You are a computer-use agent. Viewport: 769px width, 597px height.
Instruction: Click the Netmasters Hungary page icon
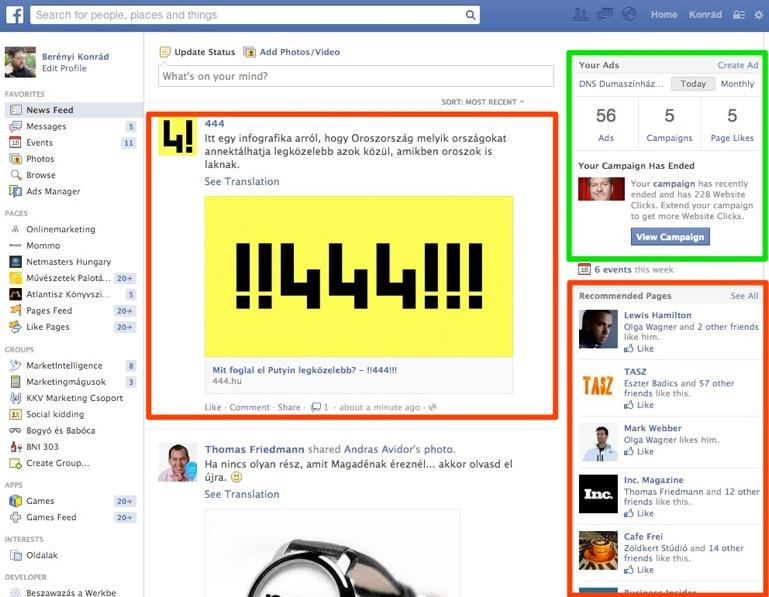pyautogui.click(x=16, y=261)
